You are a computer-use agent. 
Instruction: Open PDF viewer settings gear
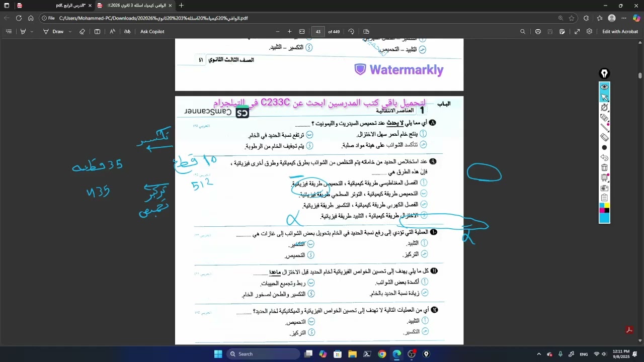click(x=589, y=31)
